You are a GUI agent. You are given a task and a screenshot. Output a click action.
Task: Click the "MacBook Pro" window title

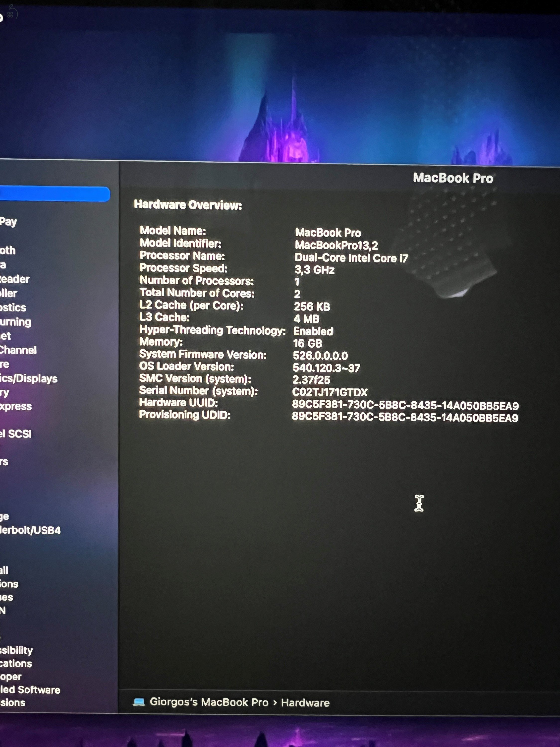pyautogui.click(x=453, y=178)
